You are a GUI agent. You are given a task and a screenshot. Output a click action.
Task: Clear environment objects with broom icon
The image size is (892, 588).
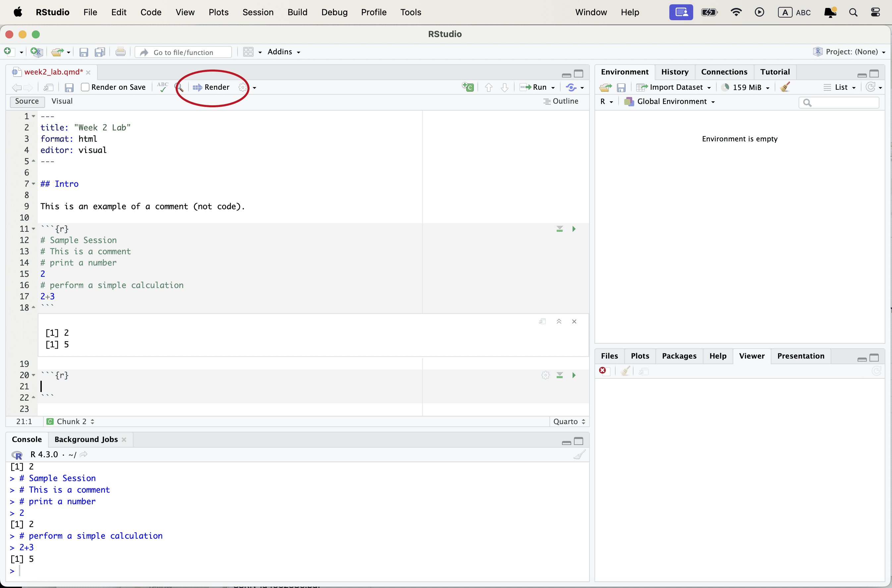[x=785, y=87]
